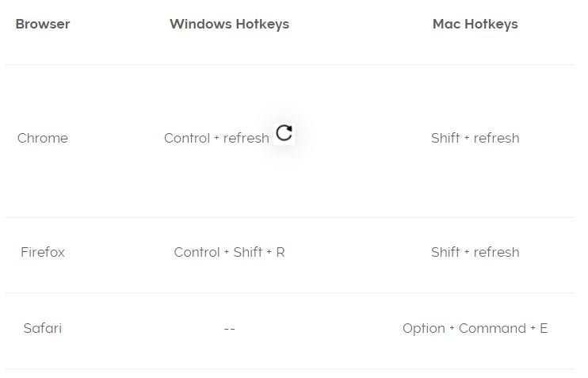Screen dimensions: 588x378
Task: Click the Firefox browser name cell
Action: [43, 252]
